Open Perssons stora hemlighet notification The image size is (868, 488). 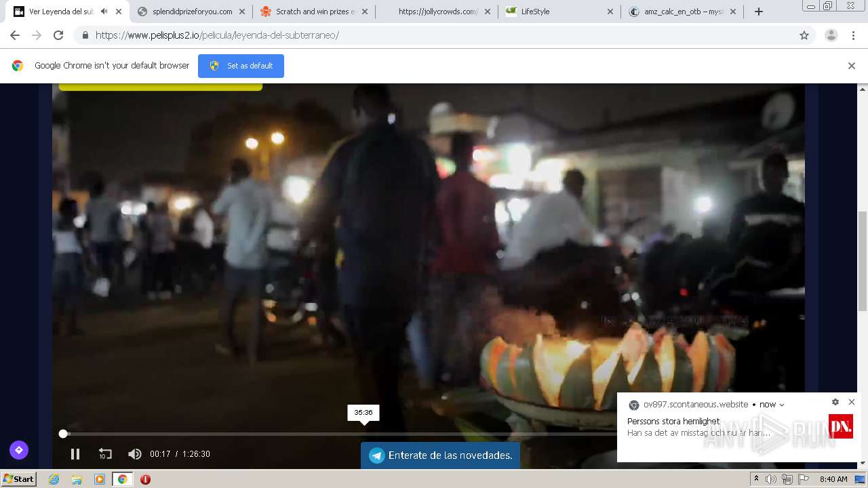(673, 422)
